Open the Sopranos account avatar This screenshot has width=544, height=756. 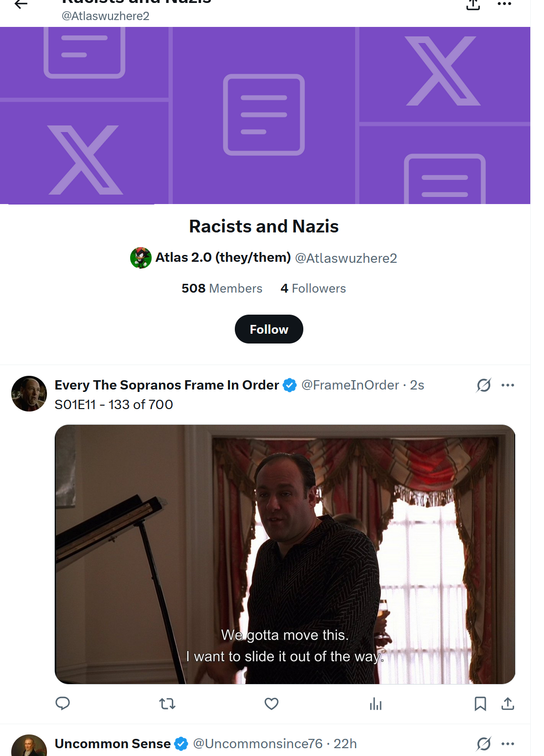coord(29,393)
